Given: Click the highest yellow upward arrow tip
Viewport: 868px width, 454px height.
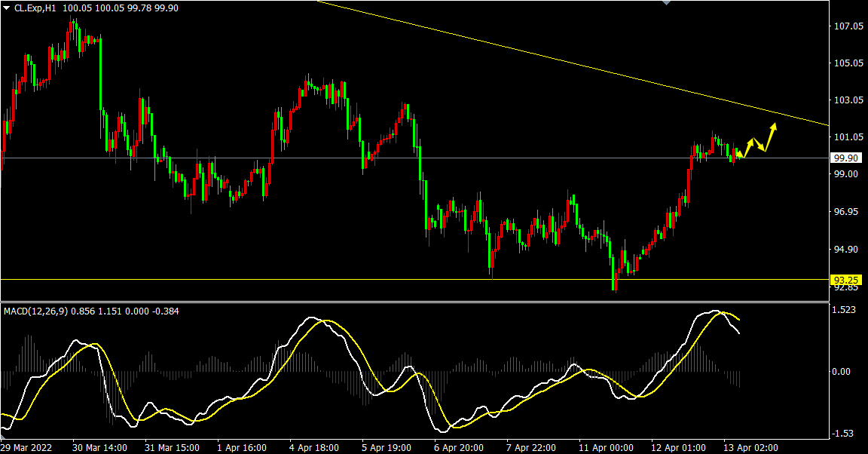Looking at the screenshot, I should pos(774,124).
